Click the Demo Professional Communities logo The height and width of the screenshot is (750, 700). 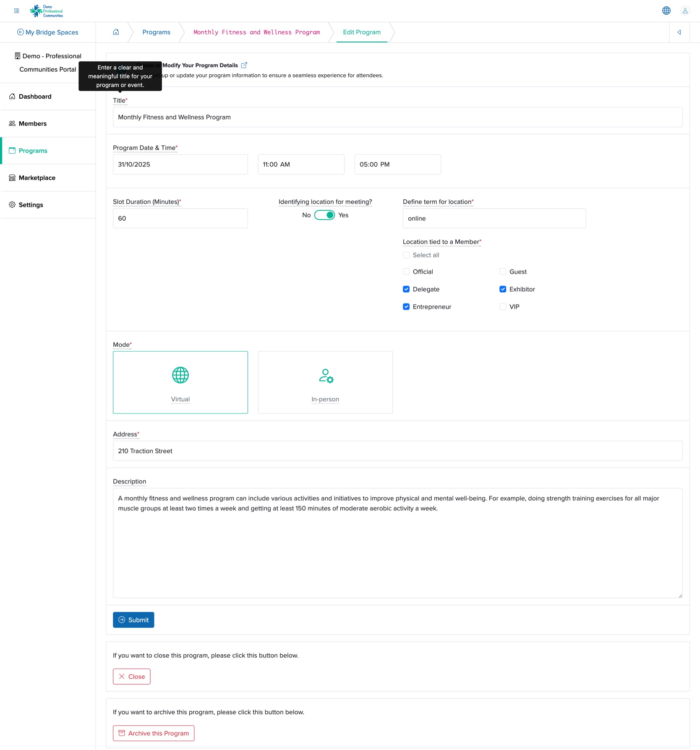[46, 11]
